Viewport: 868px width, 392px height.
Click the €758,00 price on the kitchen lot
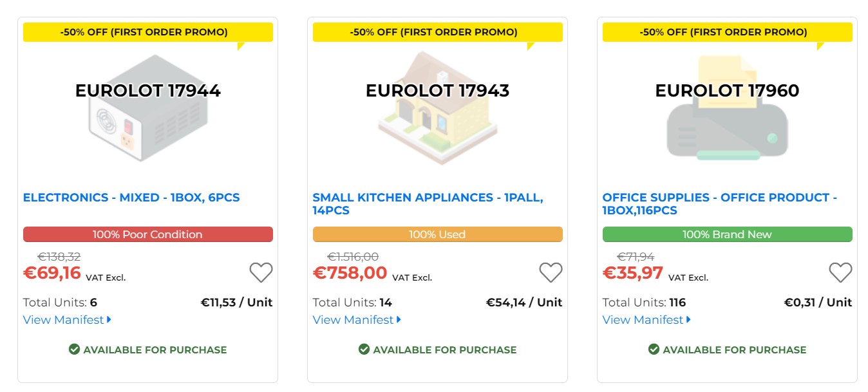pos(350,273)
